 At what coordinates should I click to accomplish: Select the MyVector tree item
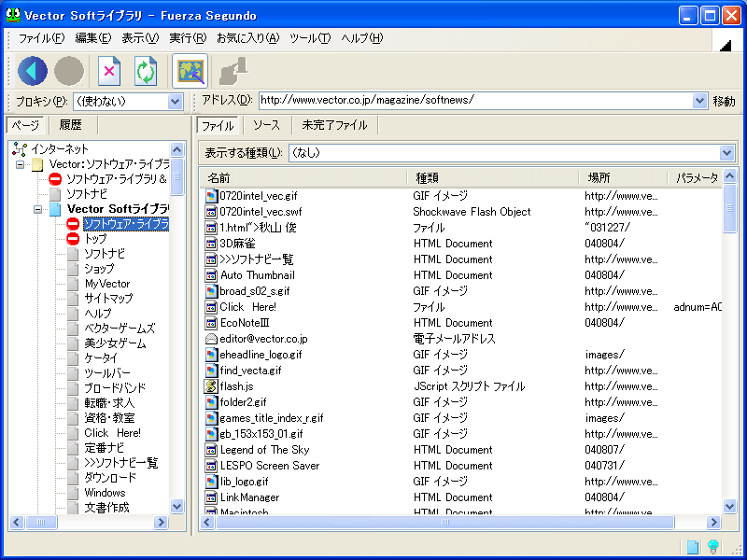pos(107,284)
